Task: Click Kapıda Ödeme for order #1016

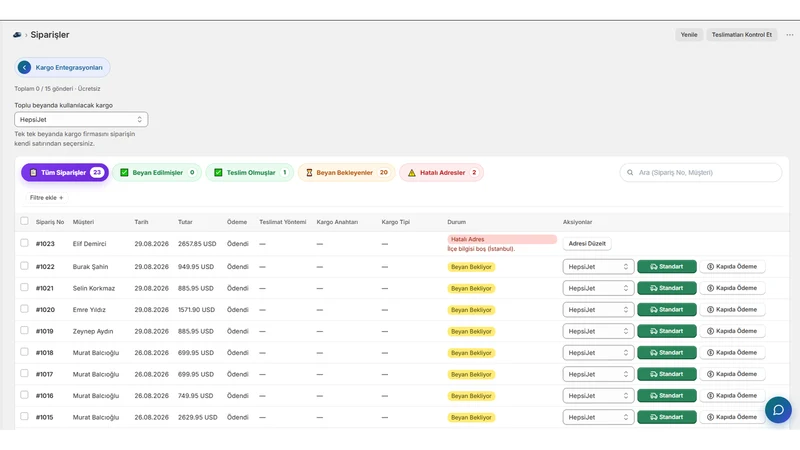Action: (x=732, y=395)
